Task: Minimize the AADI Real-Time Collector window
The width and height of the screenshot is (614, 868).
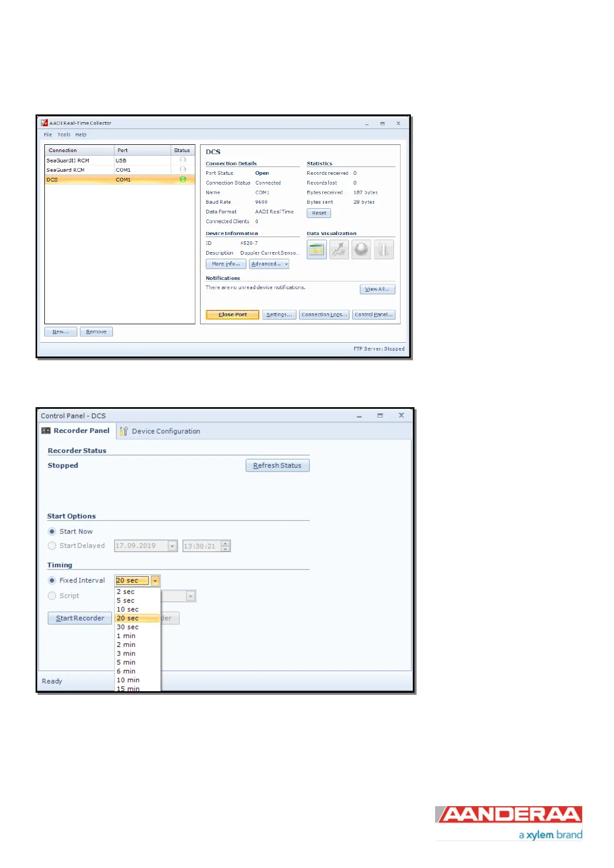Action: (367, 124)
